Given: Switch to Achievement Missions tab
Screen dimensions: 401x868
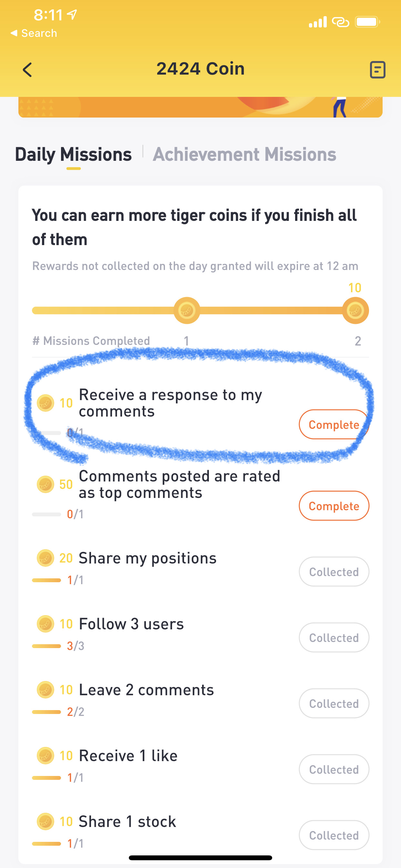Looking at the screenshot, I should (x=244, y=154).
